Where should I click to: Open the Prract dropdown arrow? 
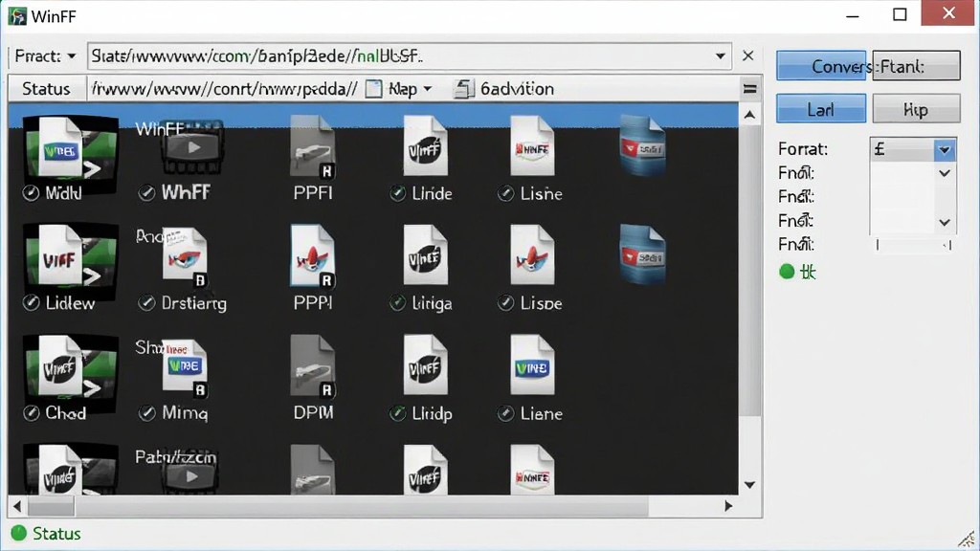(72, 56)
